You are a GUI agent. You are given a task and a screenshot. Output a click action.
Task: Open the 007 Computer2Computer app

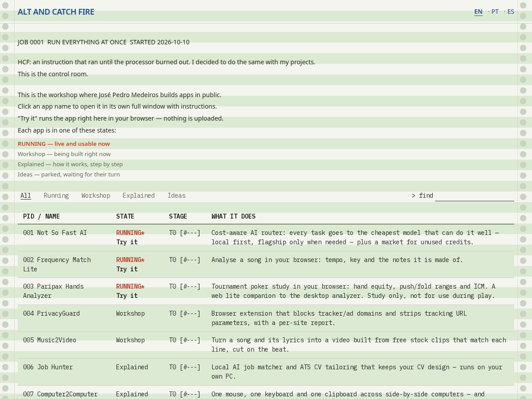(60, 394)
